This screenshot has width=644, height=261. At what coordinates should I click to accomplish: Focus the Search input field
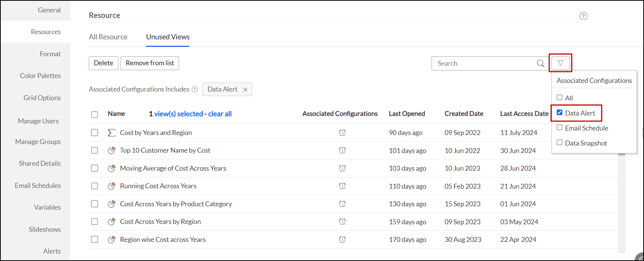click(483, 63)
